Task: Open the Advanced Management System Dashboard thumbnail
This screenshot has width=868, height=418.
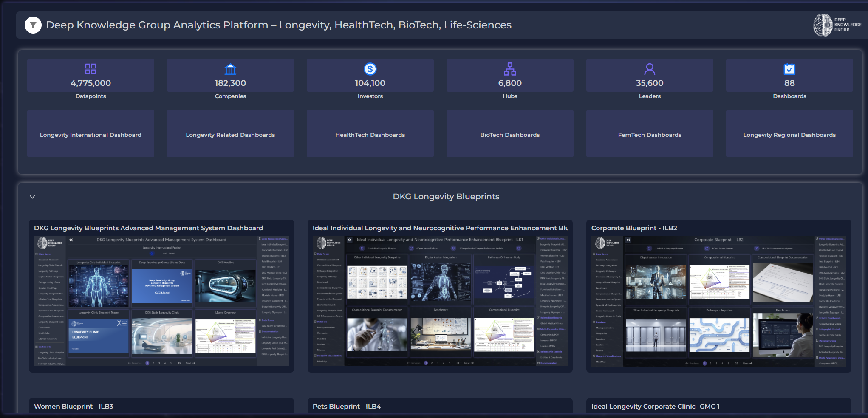Action: [161, 301]
